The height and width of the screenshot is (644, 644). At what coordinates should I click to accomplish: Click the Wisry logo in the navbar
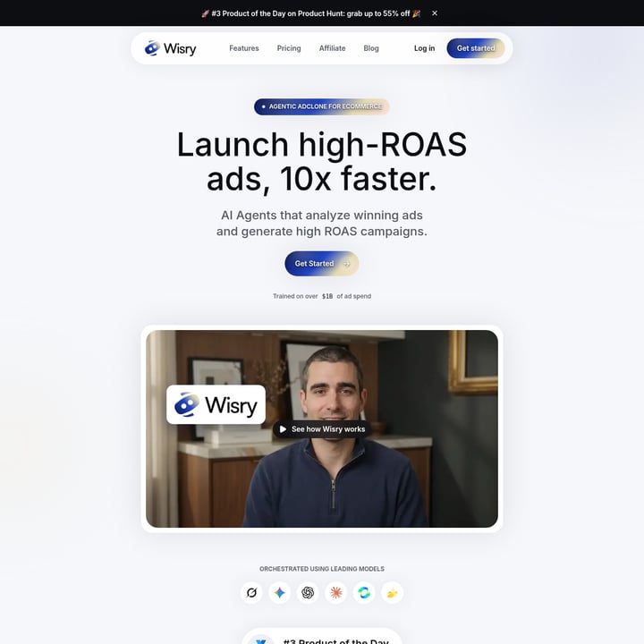coord(171,48)
